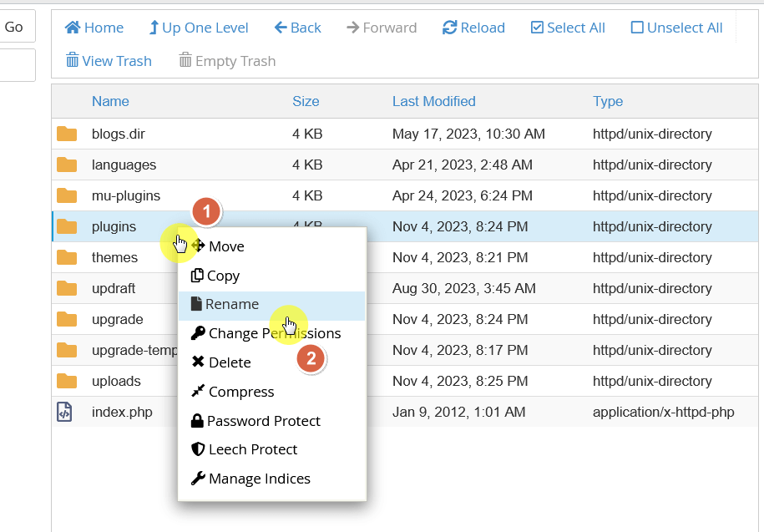Select the plugins folder name
764x532 pixels.
click(x=114, y=227)
